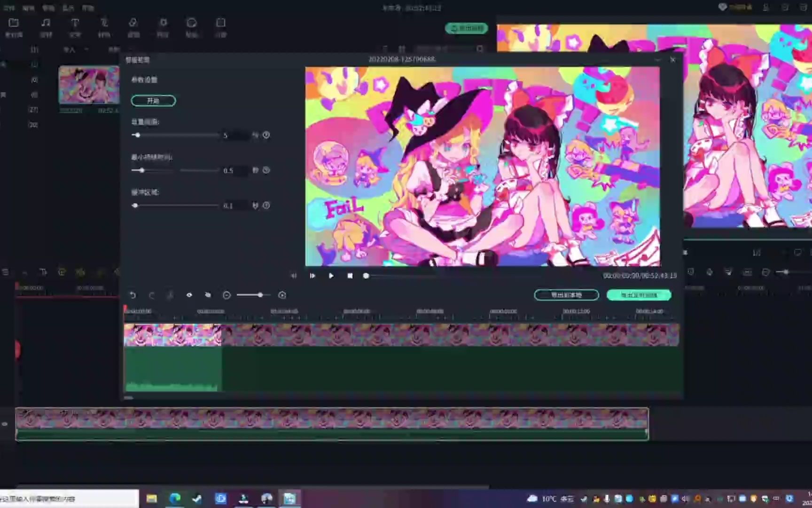Open help icon beside the buffer zone slider

[266, 206]
